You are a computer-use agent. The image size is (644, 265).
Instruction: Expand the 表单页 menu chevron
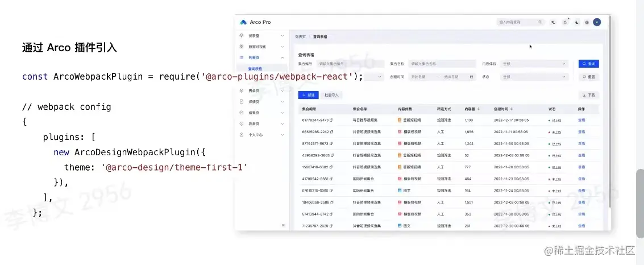(x=282, y=90)
